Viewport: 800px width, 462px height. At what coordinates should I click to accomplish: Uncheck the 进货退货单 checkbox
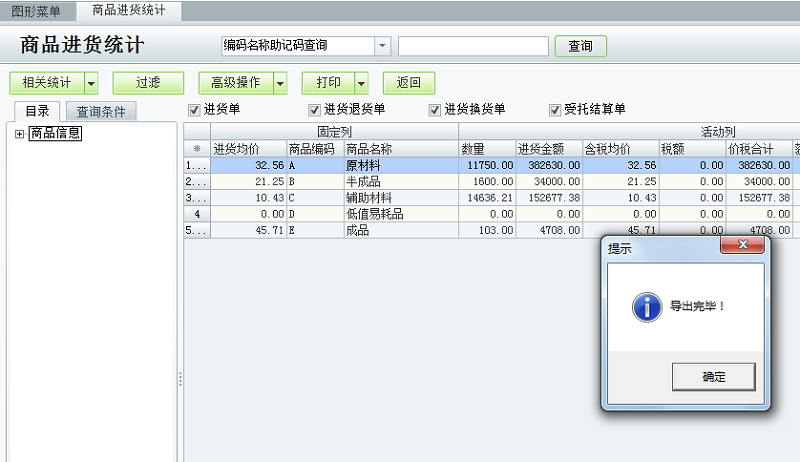click(x=314, y=110)
